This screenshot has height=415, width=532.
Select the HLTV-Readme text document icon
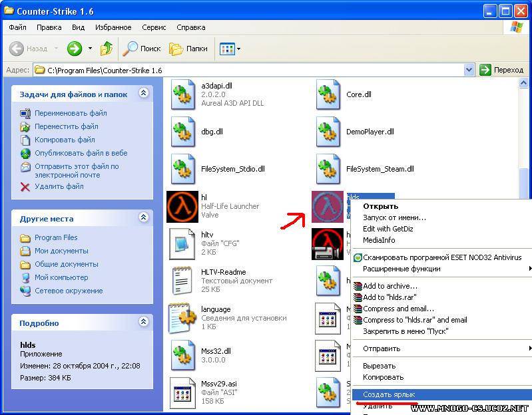click(182, 281)
